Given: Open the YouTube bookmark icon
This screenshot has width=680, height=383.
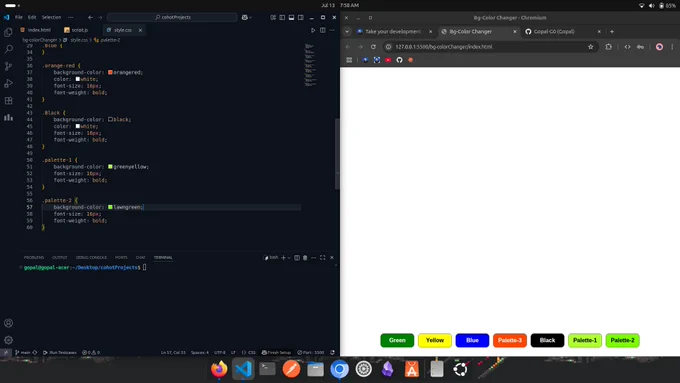Looking at the screenshot, I should (388, 60).
